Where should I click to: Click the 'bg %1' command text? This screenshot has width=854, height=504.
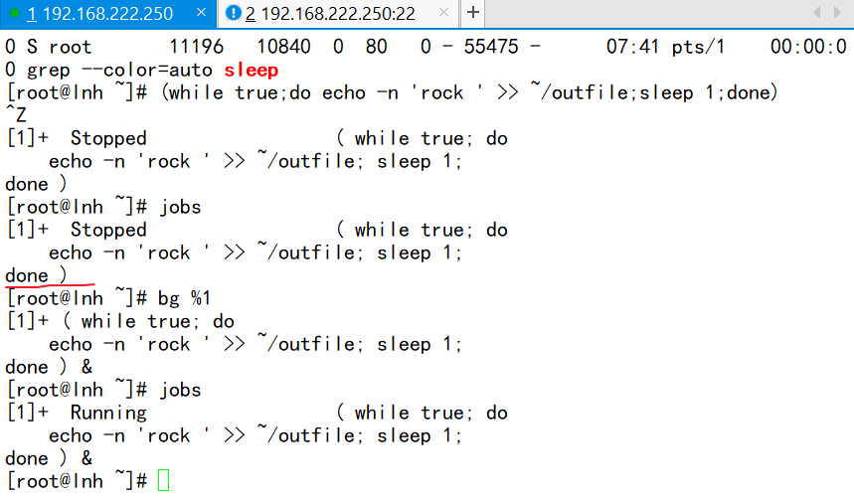[185, 298]
